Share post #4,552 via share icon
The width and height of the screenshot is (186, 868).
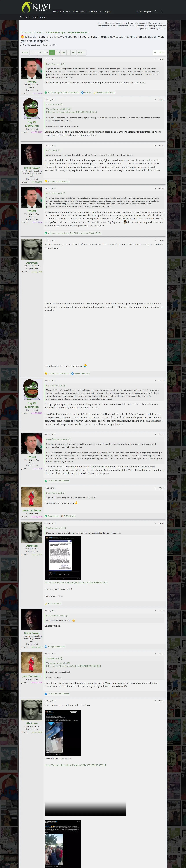pos(156,701)
